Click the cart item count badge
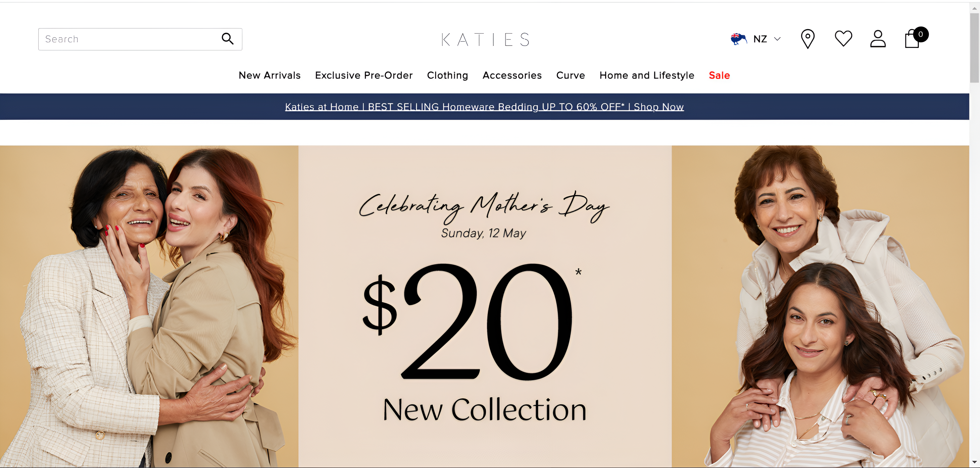This screenshot has width=980, height=468. (921, 34)
